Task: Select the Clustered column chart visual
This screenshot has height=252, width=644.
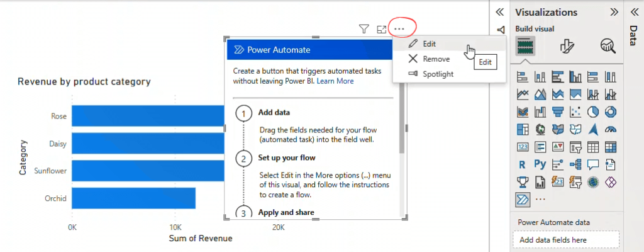Action: click(576, 77)
